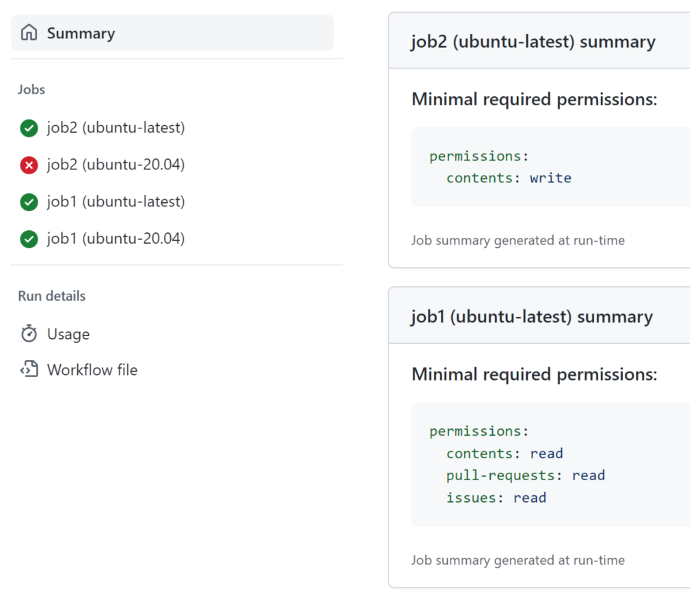Viewport: 700px width, 595px height.
Task: Select job2 (ubuntu-latest) in the sidebar
Action: click(x=115, y=128)
